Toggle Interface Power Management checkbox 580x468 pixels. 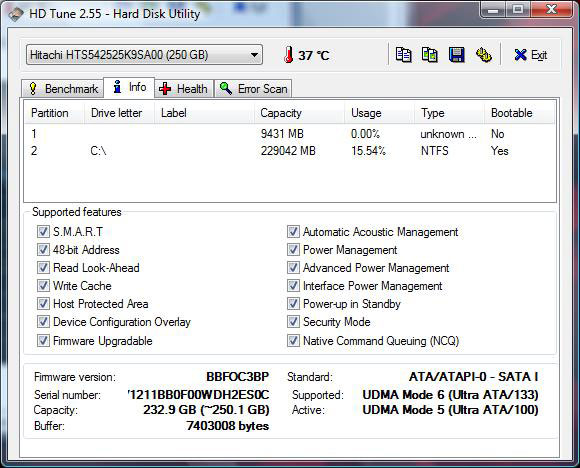[x=293, y=286]
